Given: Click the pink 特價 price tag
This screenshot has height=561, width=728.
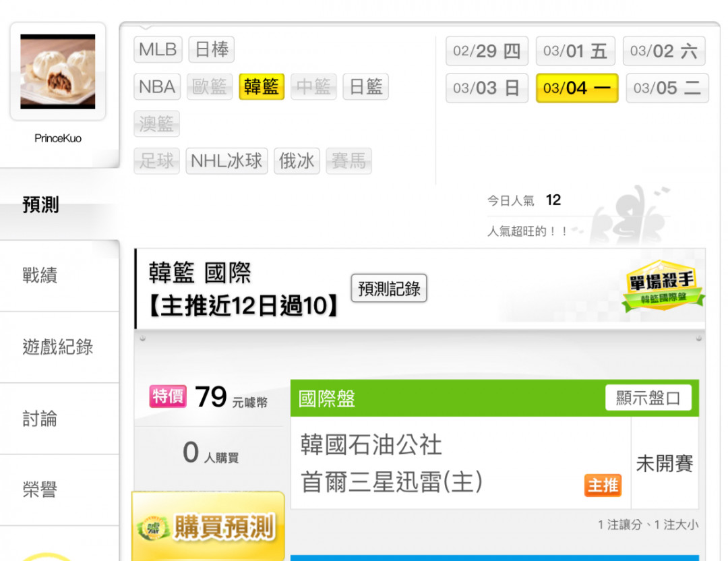Looking at the screenshot, I should coord(168,396).
